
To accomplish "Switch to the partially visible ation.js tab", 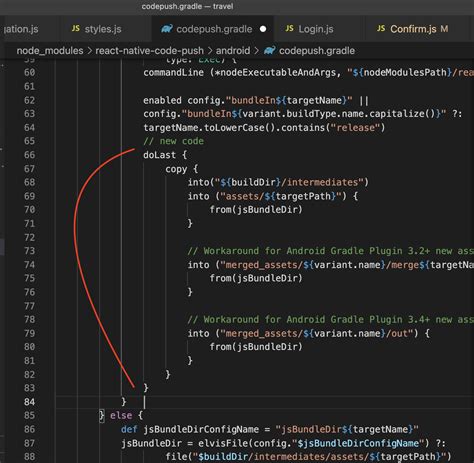I will click(x=21, y=29).
